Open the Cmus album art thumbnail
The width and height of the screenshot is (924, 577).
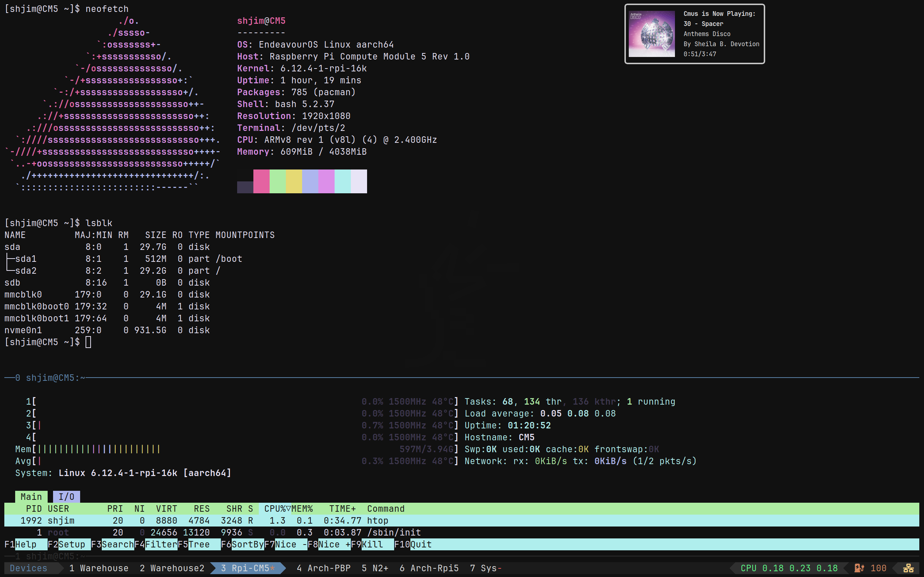click(x=652, y=34)
